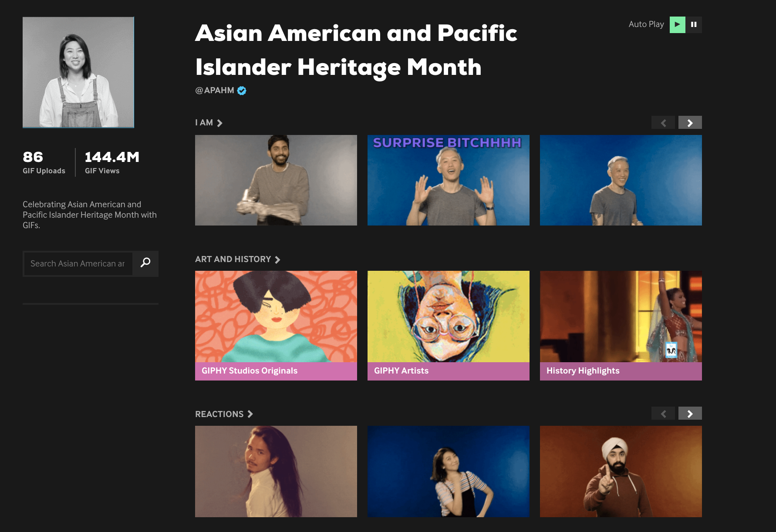
Task: Turn on Auto Play with the green play button
Action: click(677, 24)
